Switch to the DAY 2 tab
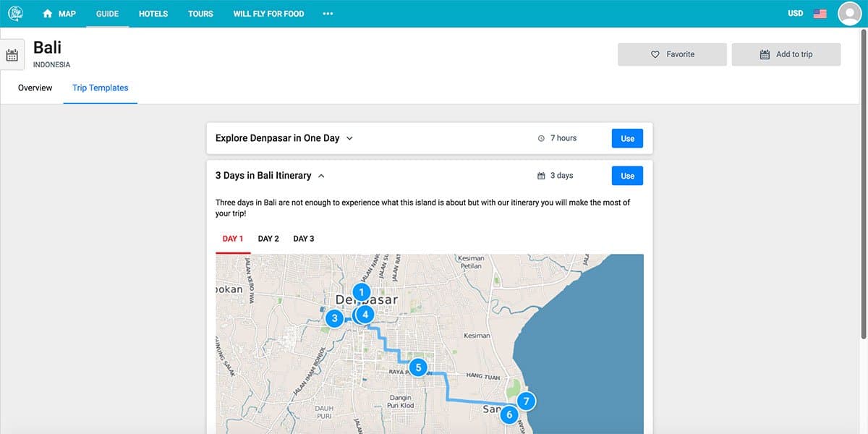Viewport: 868px width, 434px height. coord(268,239)
